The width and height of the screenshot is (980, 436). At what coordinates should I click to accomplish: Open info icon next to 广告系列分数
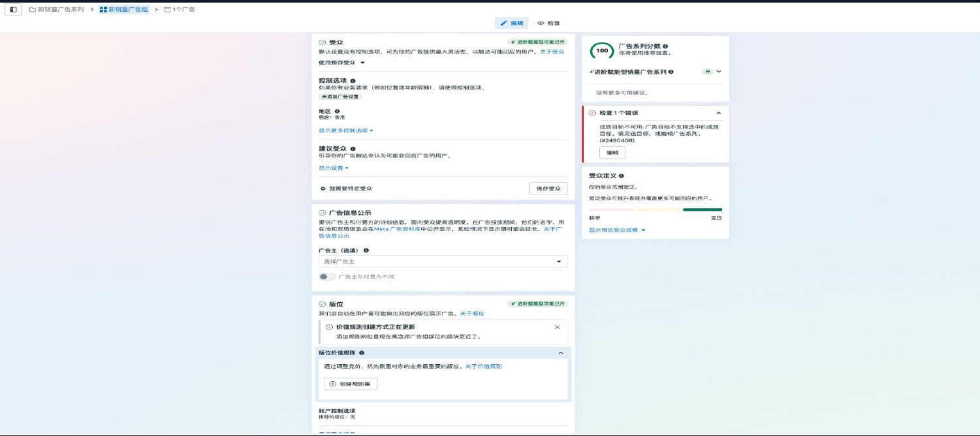pos(665,46)
